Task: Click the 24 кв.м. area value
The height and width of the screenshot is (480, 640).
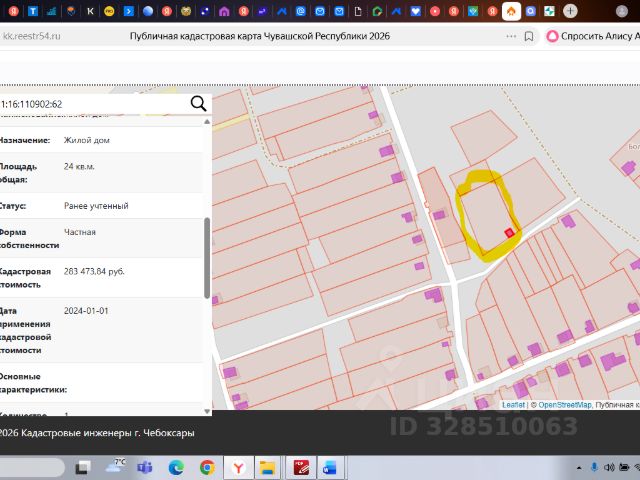Action: coord(79,167)
